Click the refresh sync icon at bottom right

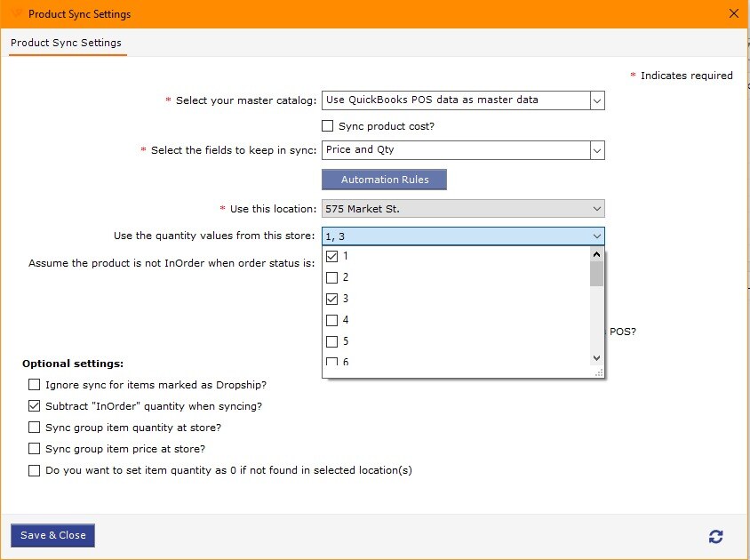point(715,537)
